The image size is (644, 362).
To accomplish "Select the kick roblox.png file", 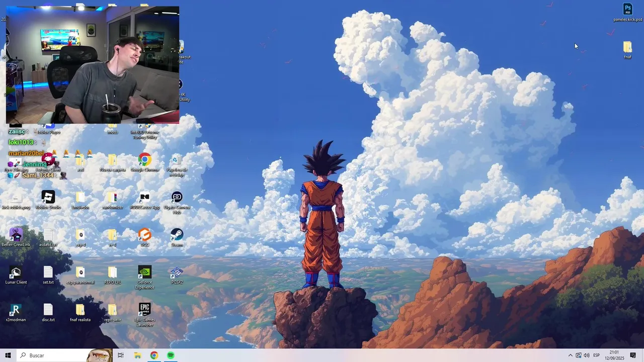I will tap(16, 200).
